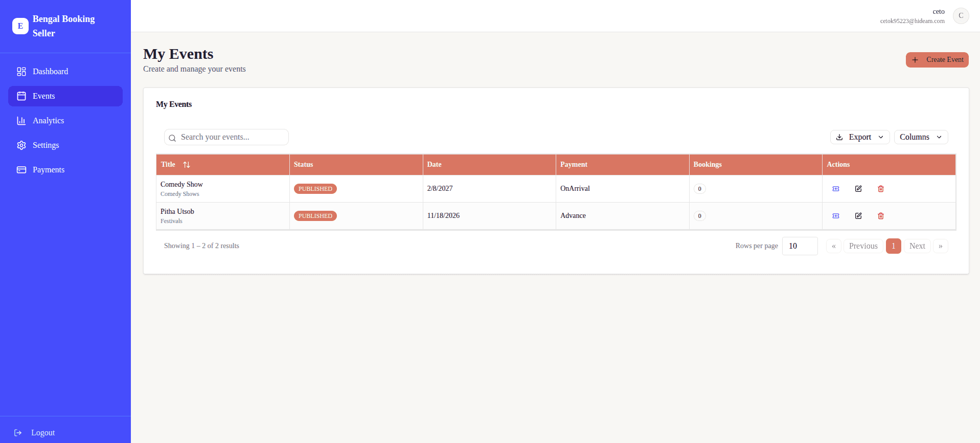Screen dimensions: 980x443
Task: Open the Columns dropdown
Action: point(921,137)
